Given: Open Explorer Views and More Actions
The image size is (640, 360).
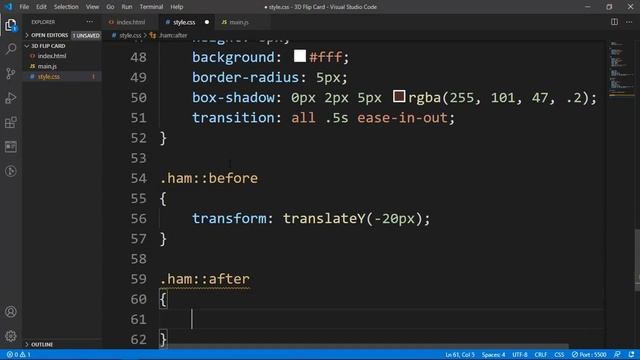Looking at the screenshot, I should (89, 22).
